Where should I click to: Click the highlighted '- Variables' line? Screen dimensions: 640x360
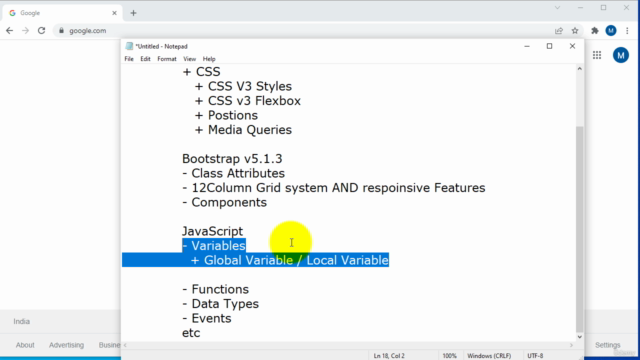[214, 246]
